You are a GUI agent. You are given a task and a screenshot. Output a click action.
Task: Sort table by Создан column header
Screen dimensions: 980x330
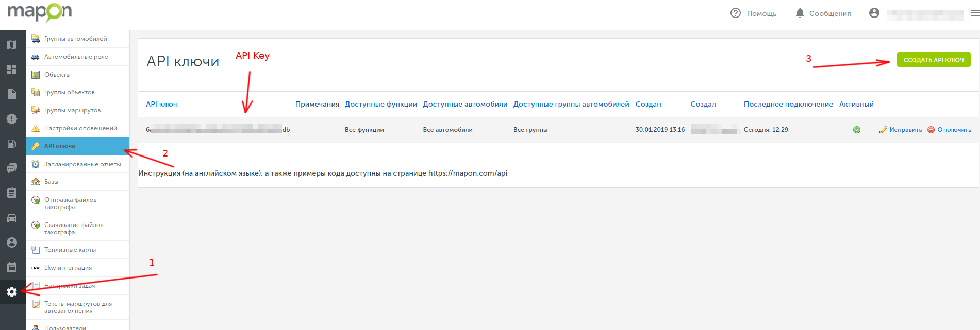pyautogui.click(x=648, y=104)
